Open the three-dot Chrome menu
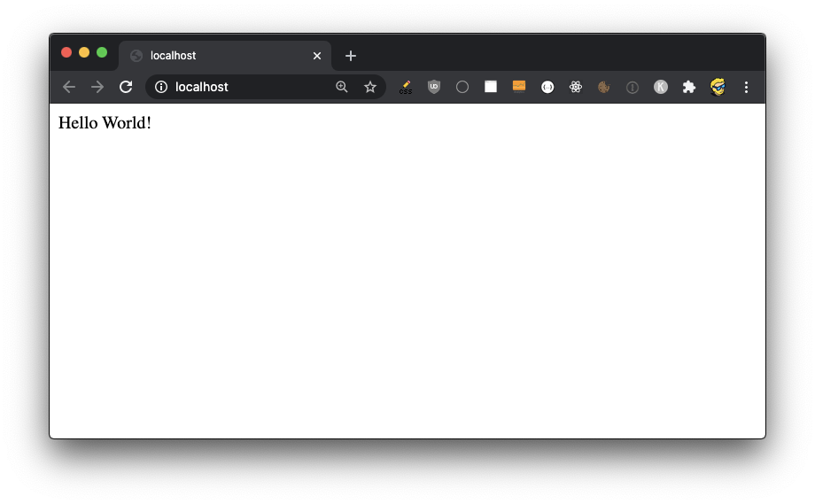Viewport: 815px width, 504px height. point(746,87)
